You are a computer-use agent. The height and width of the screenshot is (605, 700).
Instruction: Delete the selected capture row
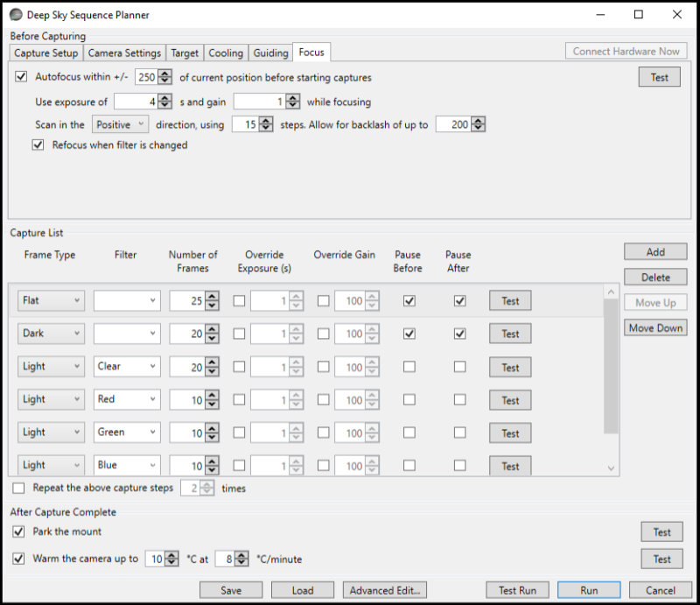tap(655, 278)
